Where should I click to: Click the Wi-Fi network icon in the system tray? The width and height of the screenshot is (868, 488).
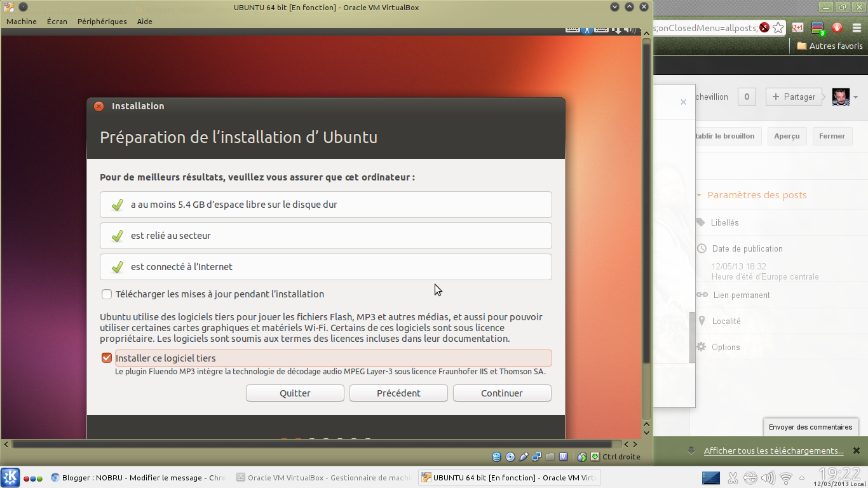point(786,478)
